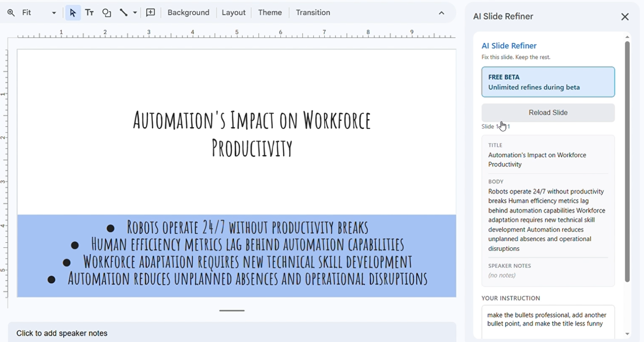Select the arrow selection tool
Image resolution: width=644 pixels, height=342 pixels.
point(73,13)
